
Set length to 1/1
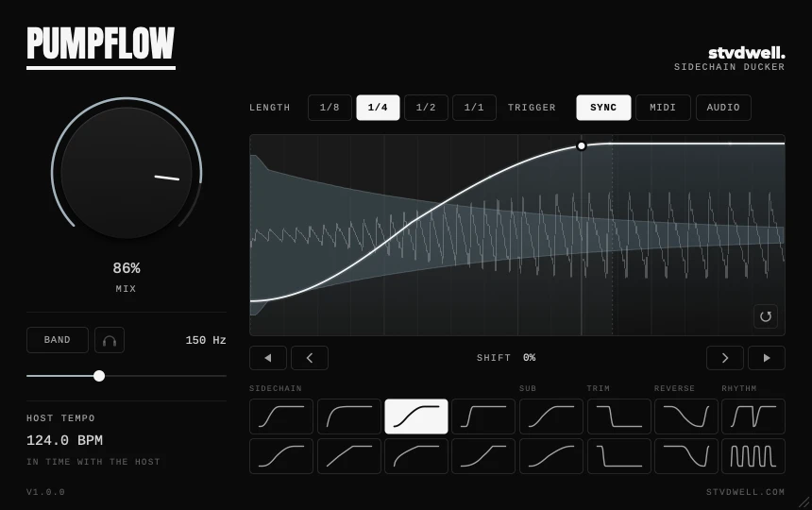[474, 108]
